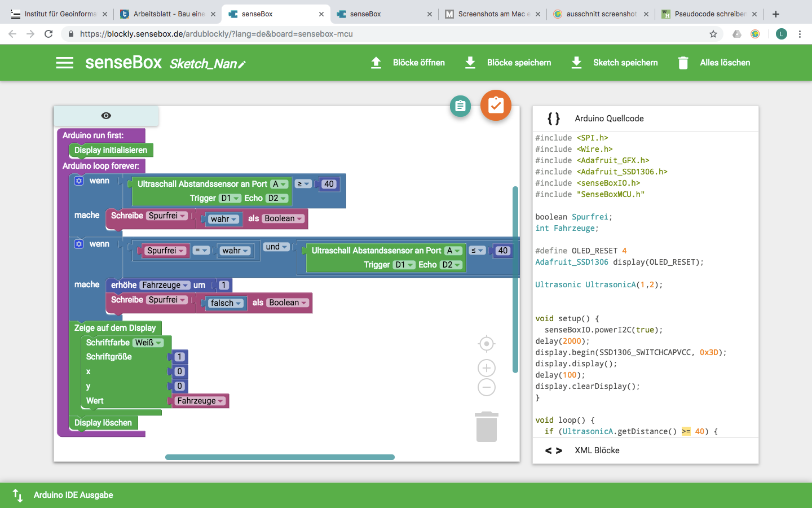
Task: Click the workspace trash can
Action: pos(487,427)
